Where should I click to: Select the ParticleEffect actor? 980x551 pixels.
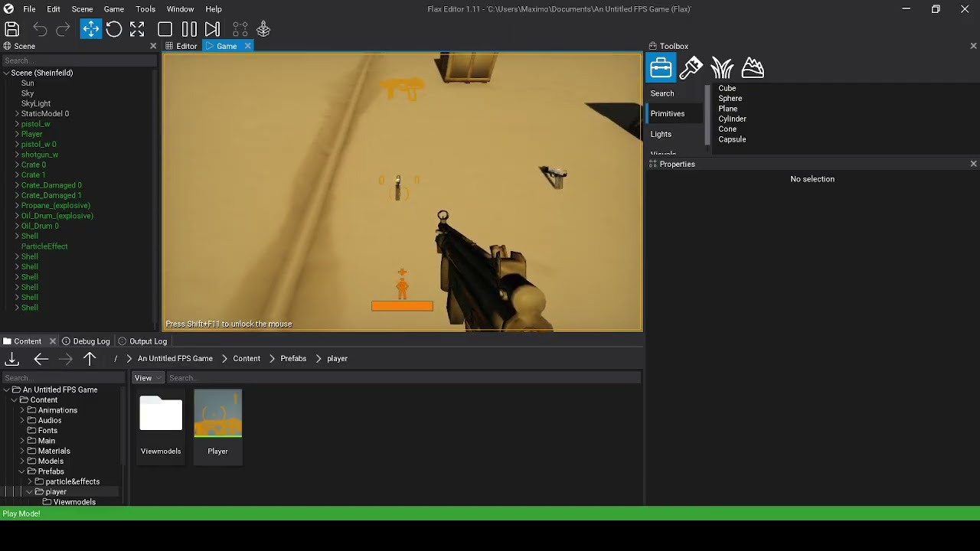[44, 246]
